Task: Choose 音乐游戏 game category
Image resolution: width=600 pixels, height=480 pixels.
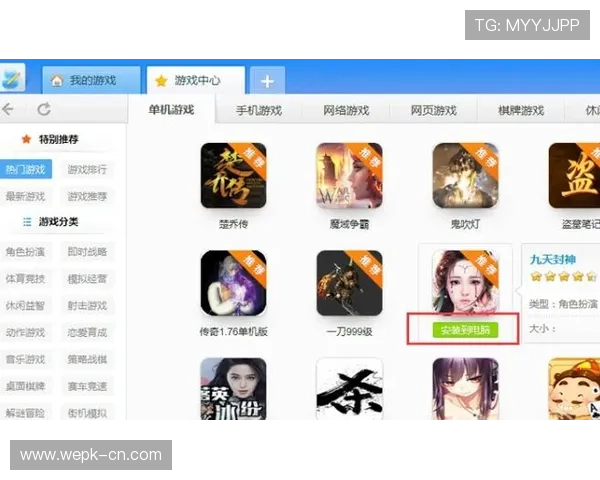Action: [x=25, y=359]
